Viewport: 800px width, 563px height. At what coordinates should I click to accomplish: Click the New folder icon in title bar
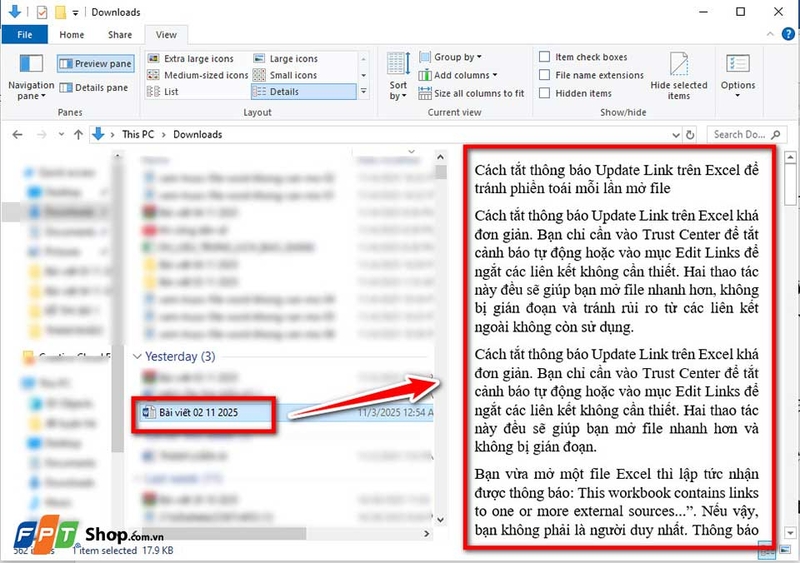point(60,12)
